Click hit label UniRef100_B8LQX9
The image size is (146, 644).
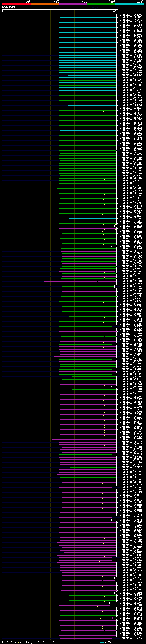131,304
